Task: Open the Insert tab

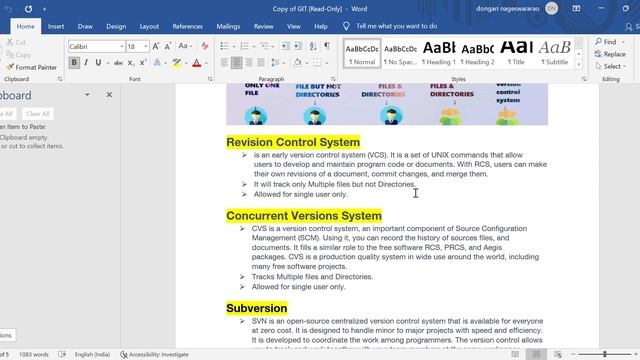Action: (x=56, y=26)
